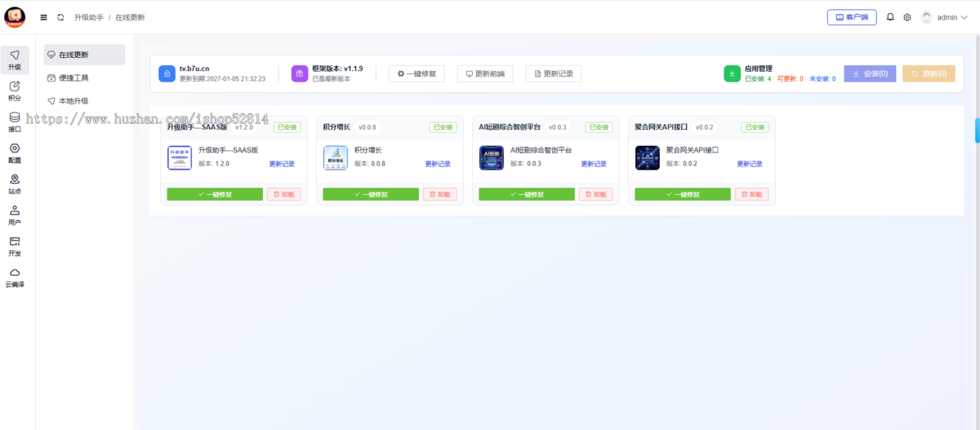This screenshot has width=980, height=430.
Task: Click the AI短剧综合智创平台 app thumbnail
Action: click(492, 157)
